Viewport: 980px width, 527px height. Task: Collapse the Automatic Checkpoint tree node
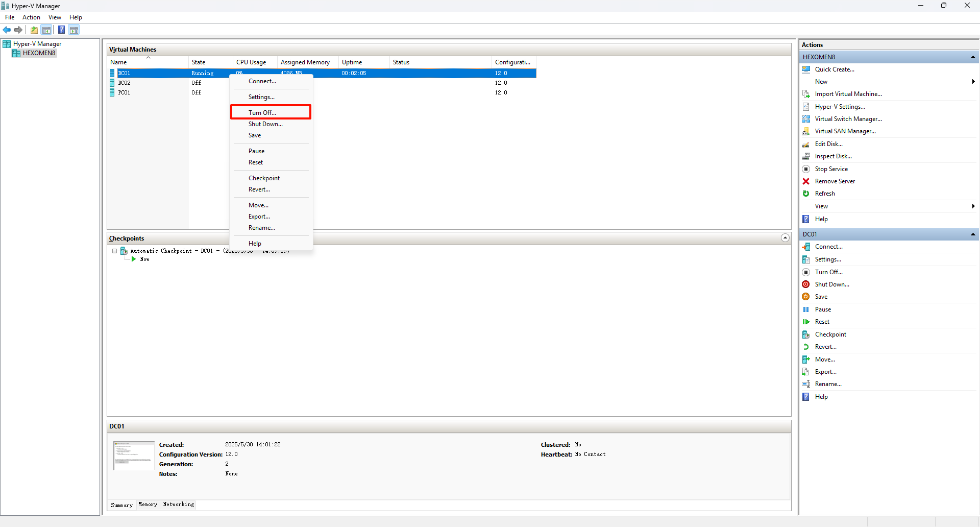point(115,251)
